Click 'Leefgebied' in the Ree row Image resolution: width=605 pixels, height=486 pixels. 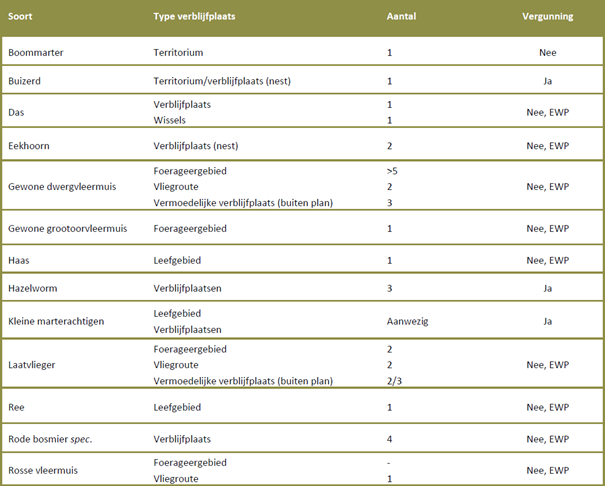[177, 407]
